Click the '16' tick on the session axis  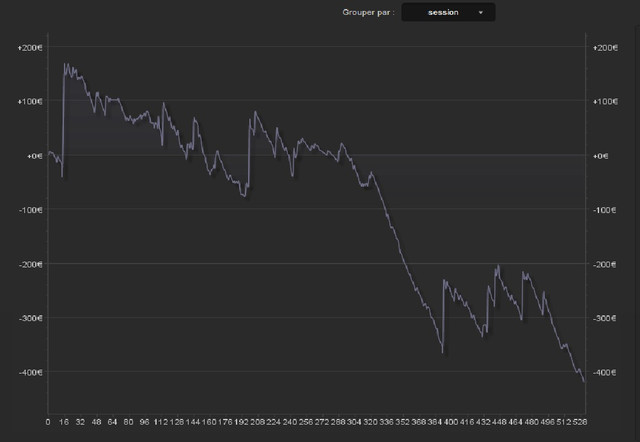[64, 422]
